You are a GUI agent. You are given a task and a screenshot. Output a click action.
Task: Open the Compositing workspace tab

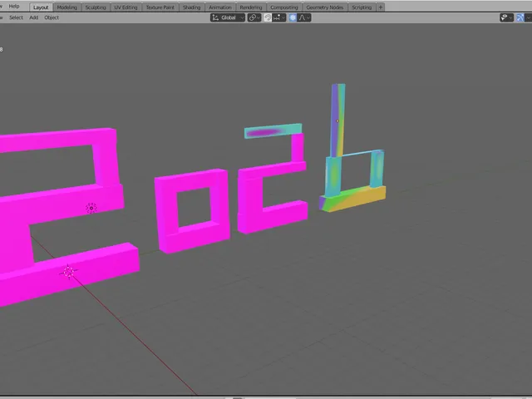(x=284, y=7)
